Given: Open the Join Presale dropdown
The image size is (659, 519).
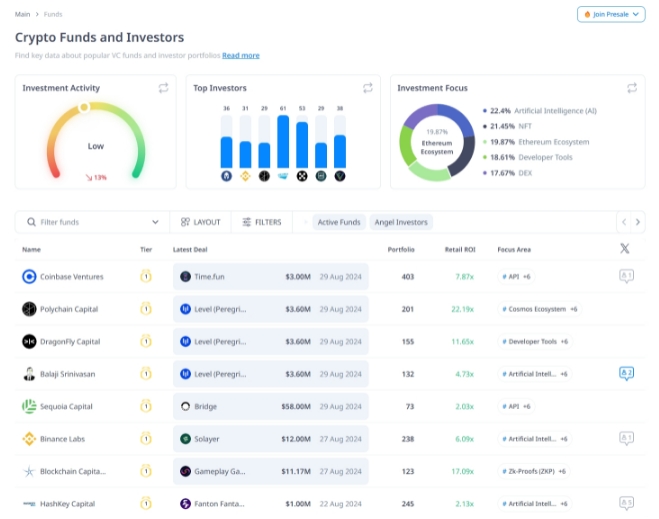Looking at the screenshot, I should 611,14.
